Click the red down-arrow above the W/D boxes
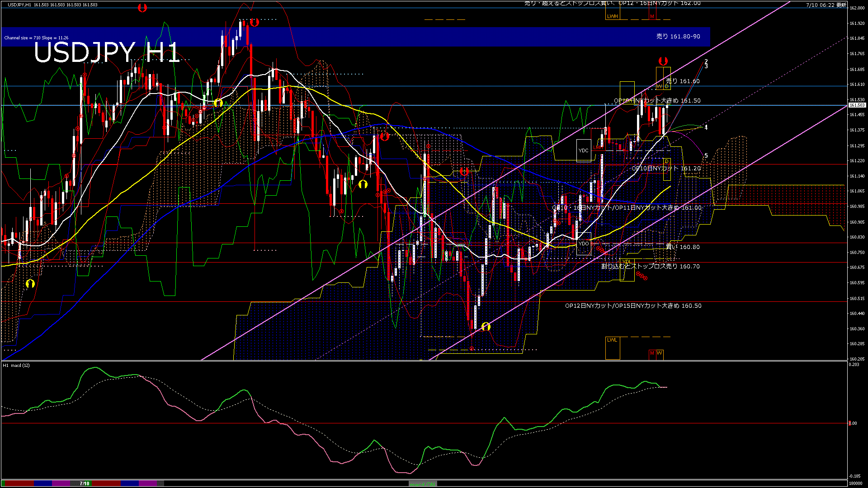 pos(663,61)
